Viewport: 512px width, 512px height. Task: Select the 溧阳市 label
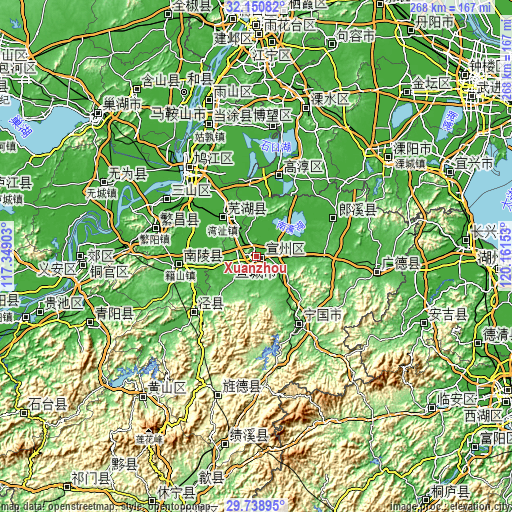(x=413, y=149)
